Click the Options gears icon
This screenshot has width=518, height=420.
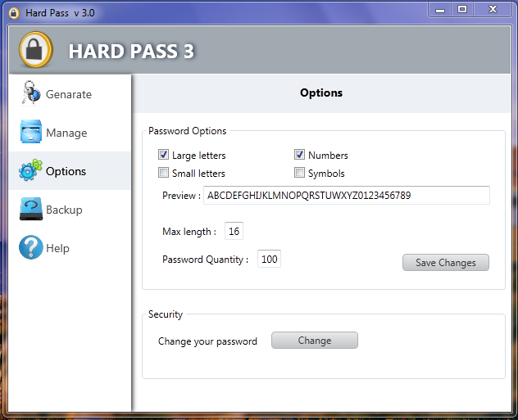pyautogui.click(x=30, y=170)
